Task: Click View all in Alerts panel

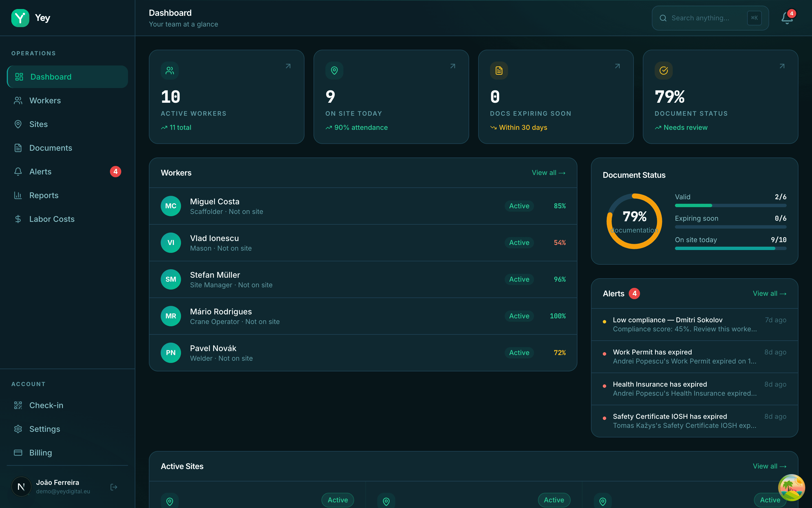Action: (769, 293)
